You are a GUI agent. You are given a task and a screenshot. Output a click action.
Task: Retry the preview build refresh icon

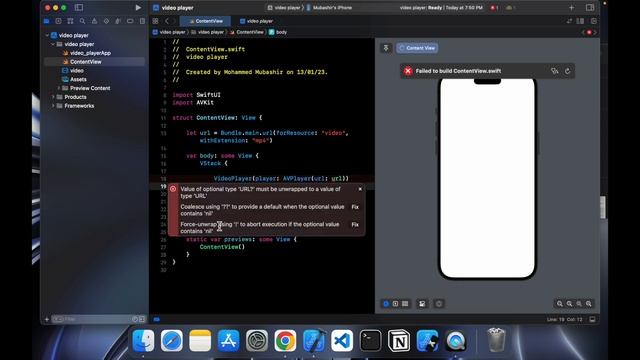567,71
